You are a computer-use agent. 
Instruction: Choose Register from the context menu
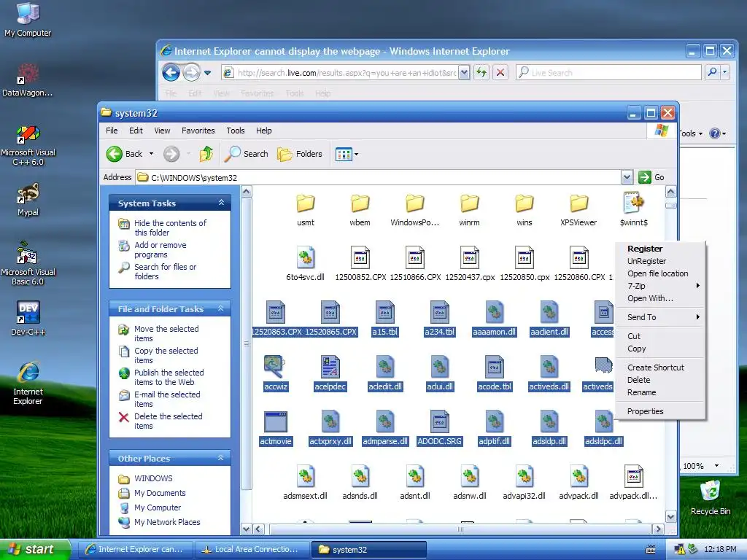tap(659, 249)
